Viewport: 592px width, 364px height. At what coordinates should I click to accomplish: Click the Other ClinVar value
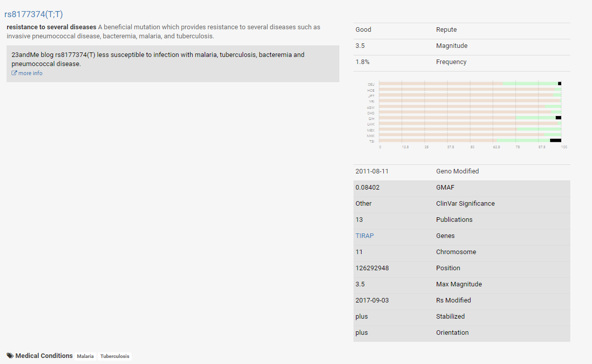click(x=363, y=204)
